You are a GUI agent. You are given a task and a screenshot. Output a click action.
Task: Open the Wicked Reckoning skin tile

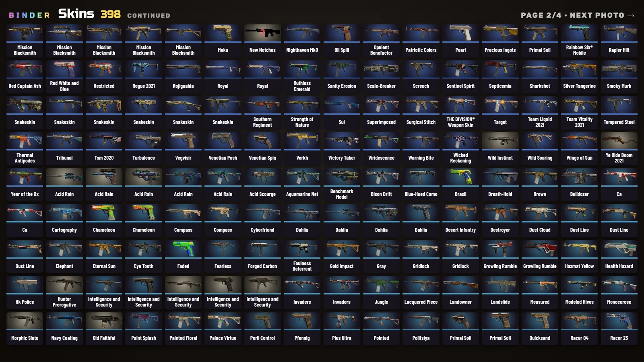pyautogui.click(x=460, y=149)
